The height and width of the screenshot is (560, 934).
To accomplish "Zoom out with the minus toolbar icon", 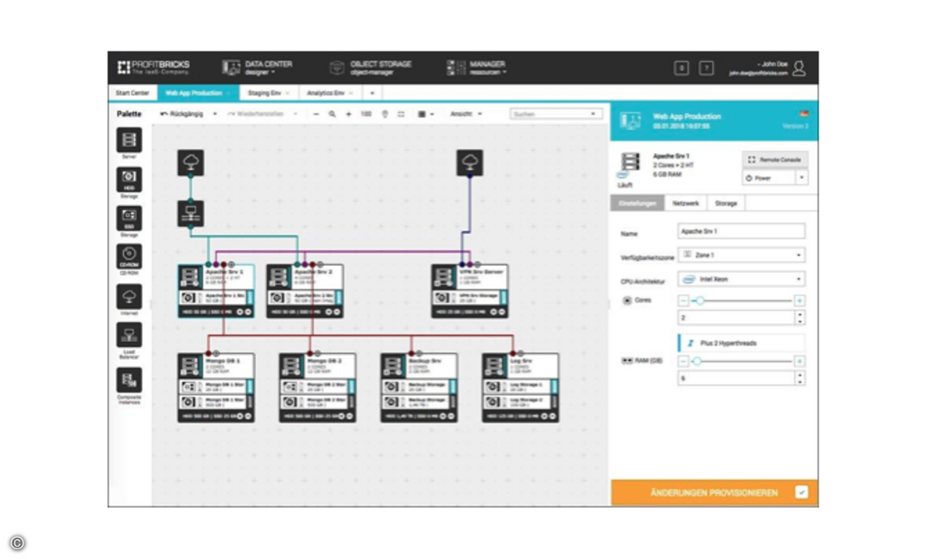I will tap(316, 114).
